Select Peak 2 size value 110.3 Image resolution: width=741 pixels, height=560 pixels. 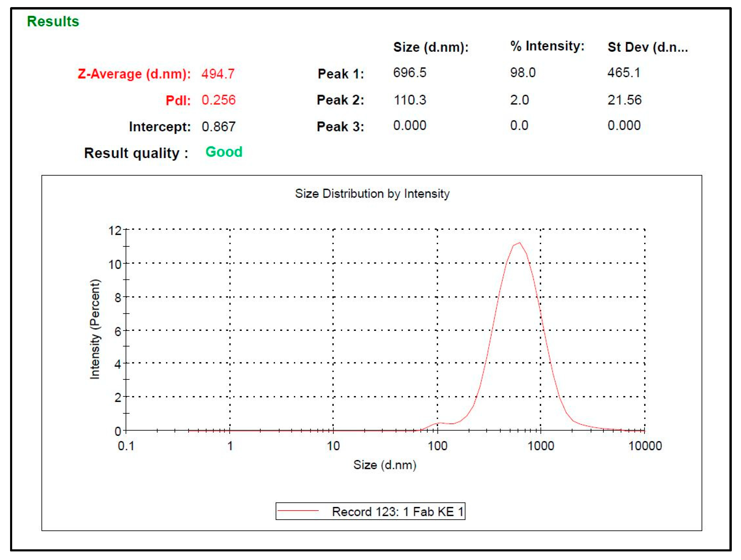click(410, 100)
